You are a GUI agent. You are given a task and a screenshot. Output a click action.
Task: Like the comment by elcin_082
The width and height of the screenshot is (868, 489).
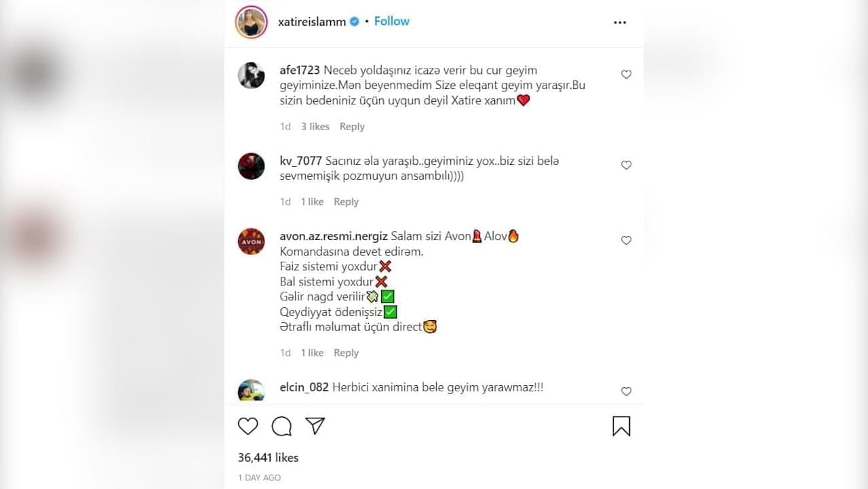click(627, 391)
